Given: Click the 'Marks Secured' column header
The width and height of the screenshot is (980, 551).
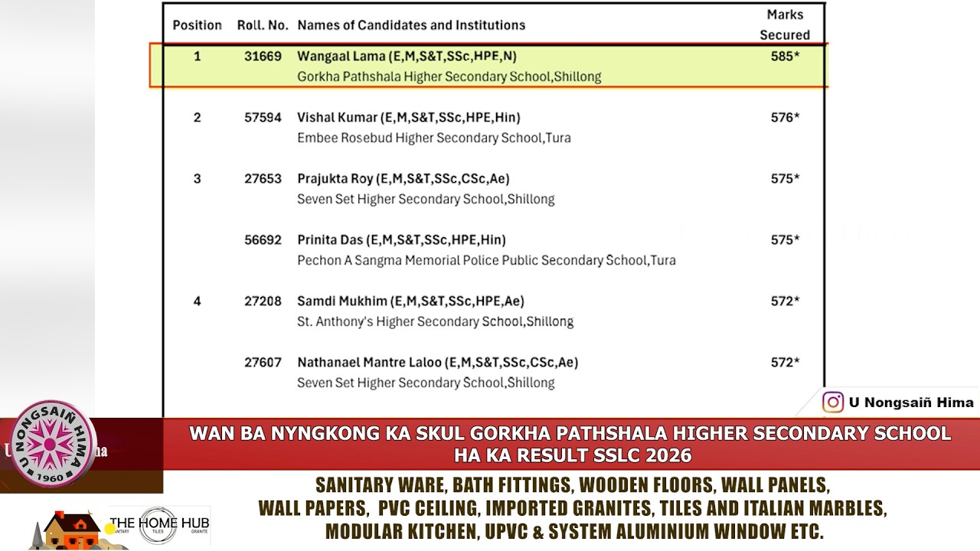Looking at the screenshot, I should point(785,24).
